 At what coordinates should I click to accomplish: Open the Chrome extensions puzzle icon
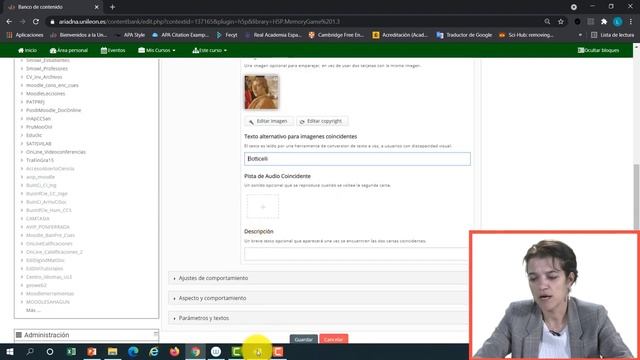(x=604, y=22)
